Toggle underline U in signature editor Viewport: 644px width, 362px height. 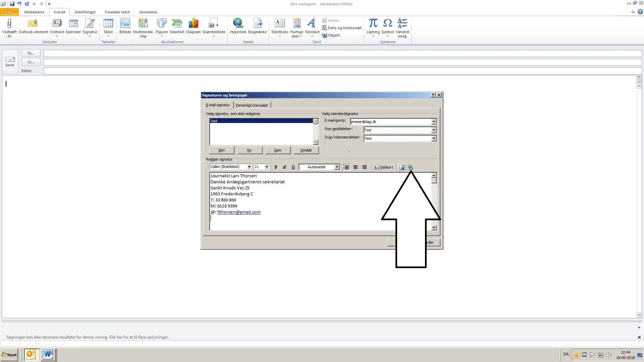[x=293, y=167]
